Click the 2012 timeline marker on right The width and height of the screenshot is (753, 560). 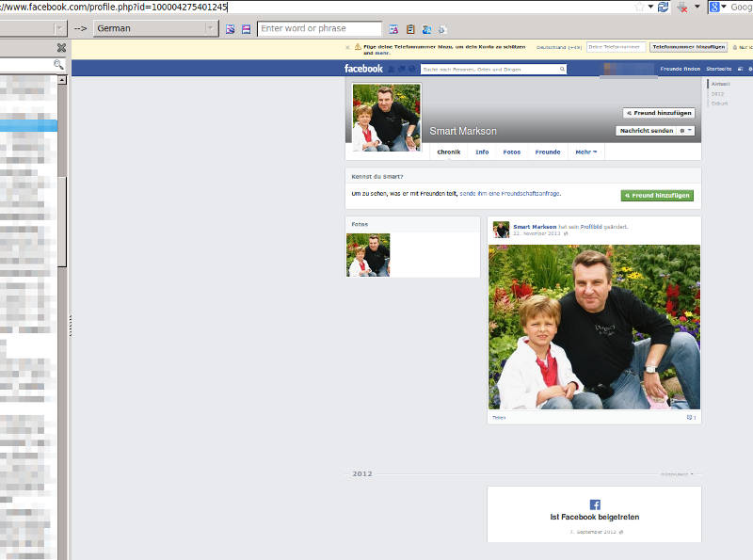(x=717, y=94)
